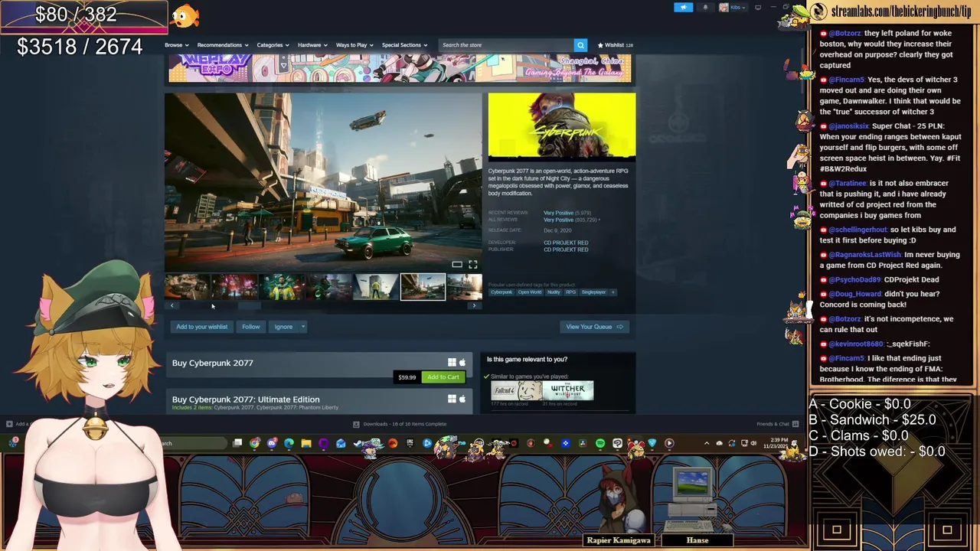Image resolution: width=980 pixels, height=551 pixels.
Task: Click The Witcher similar game thumbnail
Action: coord(568,390)
